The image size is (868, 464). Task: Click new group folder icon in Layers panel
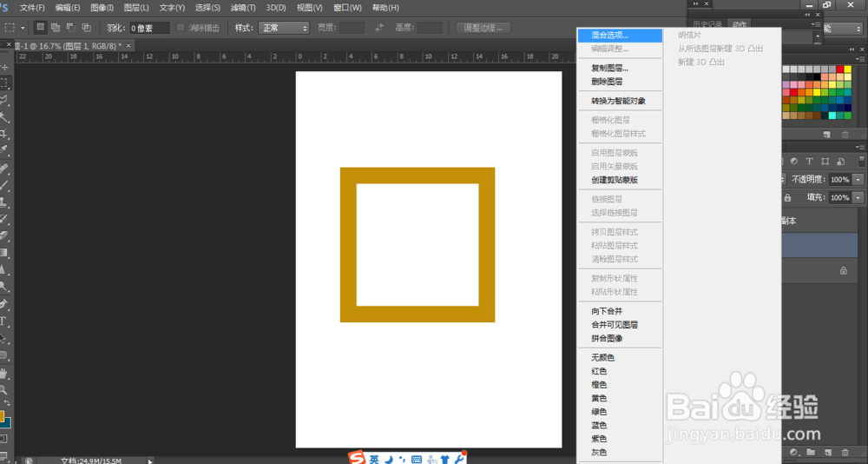[x=811, y=453]
